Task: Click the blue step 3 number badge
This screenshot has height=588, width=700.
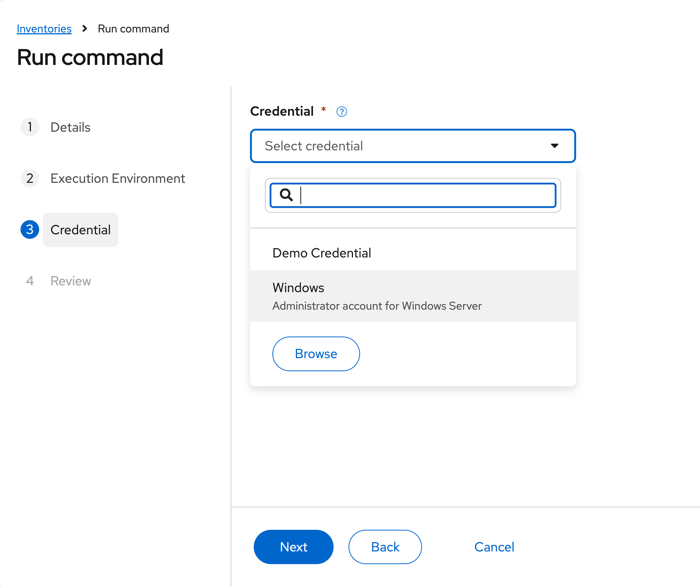Action: [30, 229]
